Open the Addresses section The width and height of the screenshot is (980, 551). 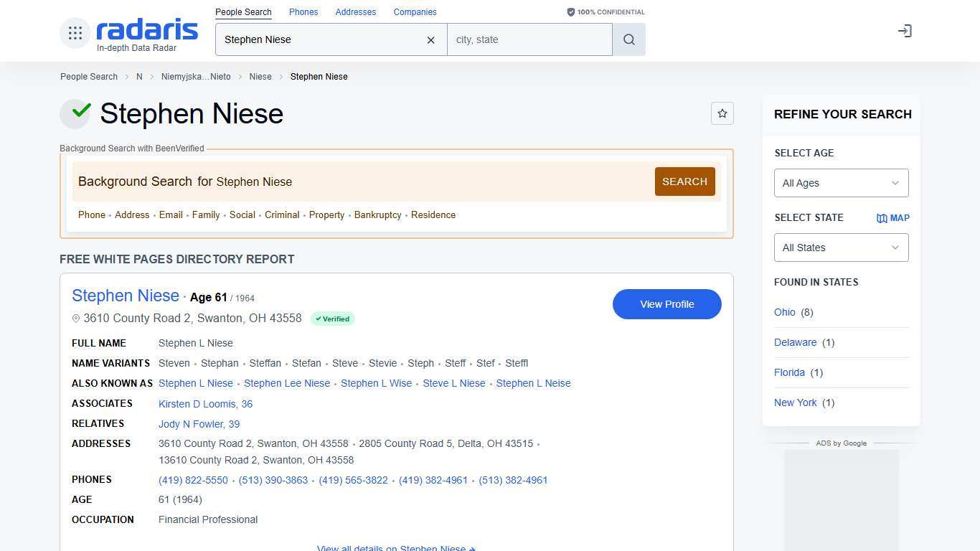[355, 11]
